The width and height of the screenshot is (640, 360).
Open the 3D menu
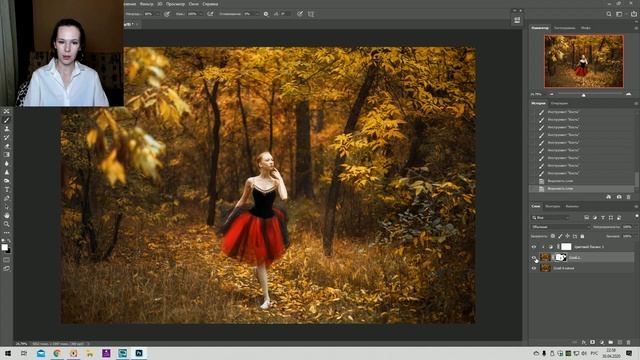[x=160, y=4]
